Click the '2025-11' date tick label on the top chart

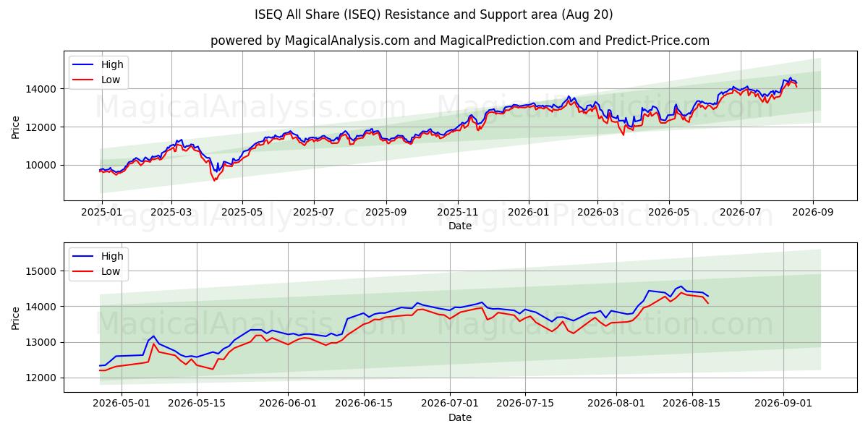click(457, 213)
